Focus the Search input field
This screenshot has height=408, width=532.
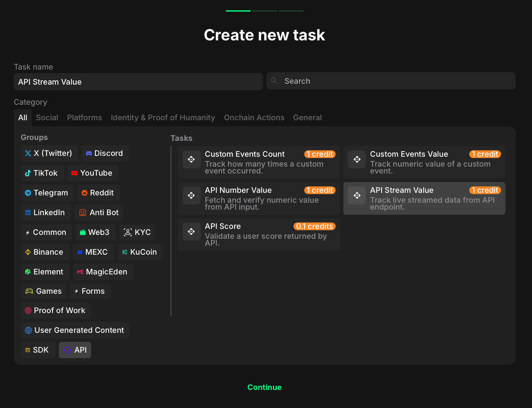coord(391,81)
